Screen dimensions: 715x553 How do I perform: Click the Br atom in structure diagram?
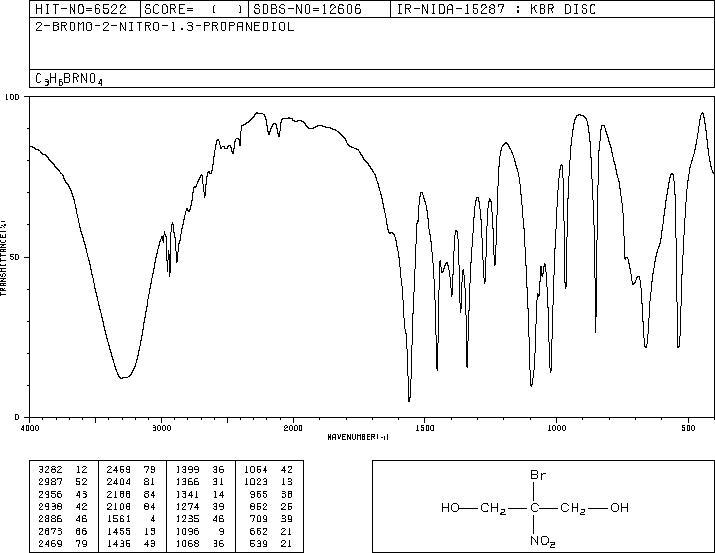click(538, 475)
